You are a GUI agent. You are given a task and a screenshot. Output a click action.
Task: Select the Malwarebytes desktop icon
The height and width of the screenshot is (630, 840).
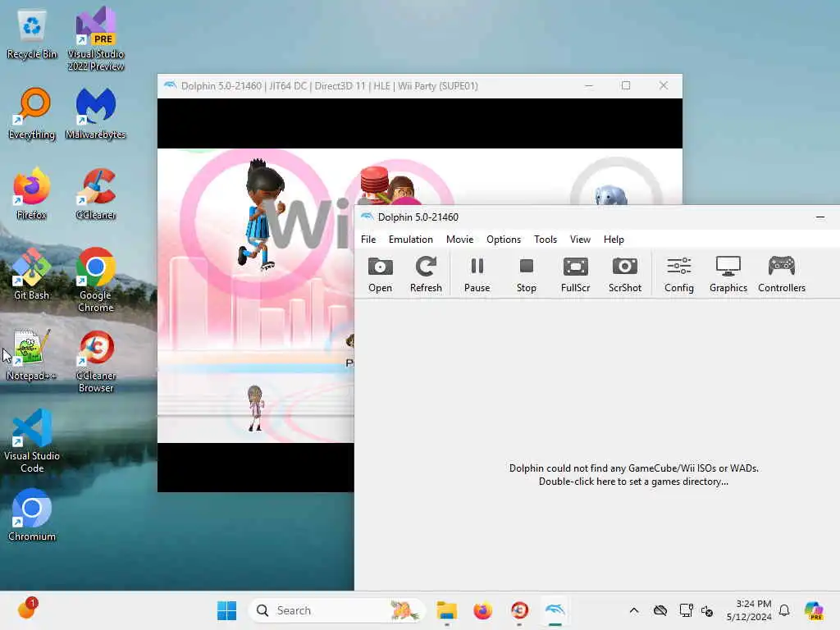point(95,114)
